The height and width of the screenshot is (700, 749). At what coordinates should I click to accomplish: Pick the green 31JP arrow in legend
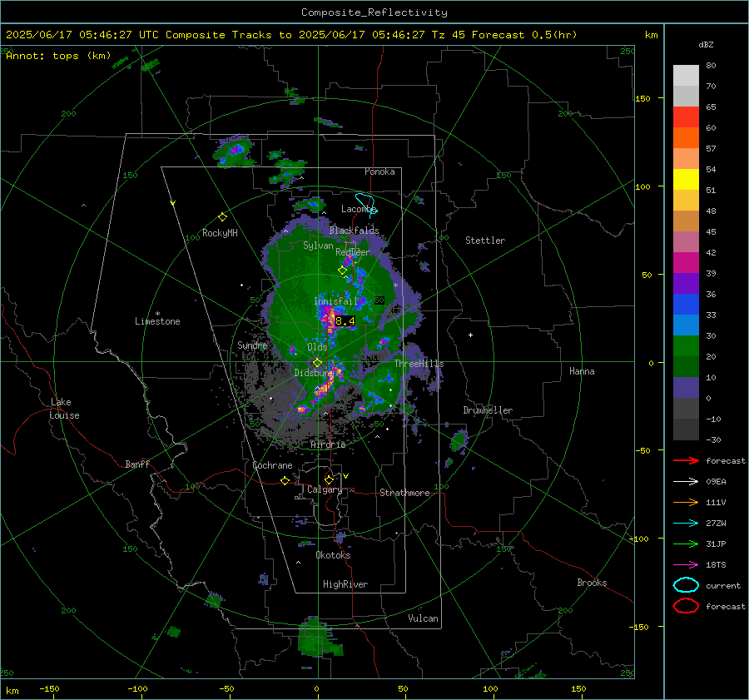686,544
